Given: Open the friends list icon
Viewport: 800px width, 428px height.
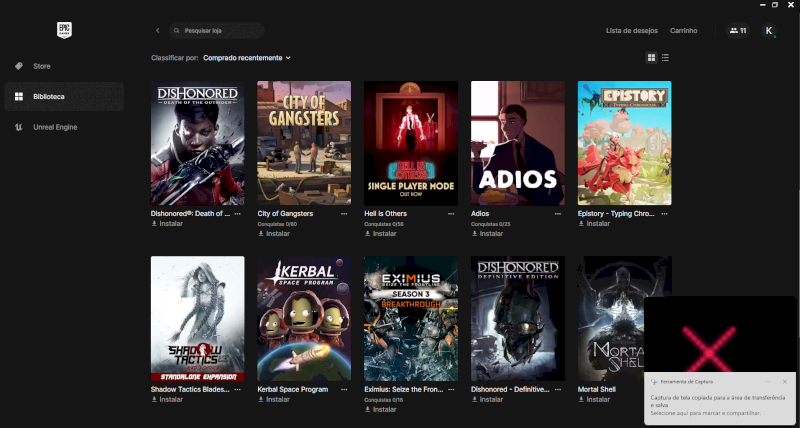Looking at the screenshot, I should (x=738, y=31).
